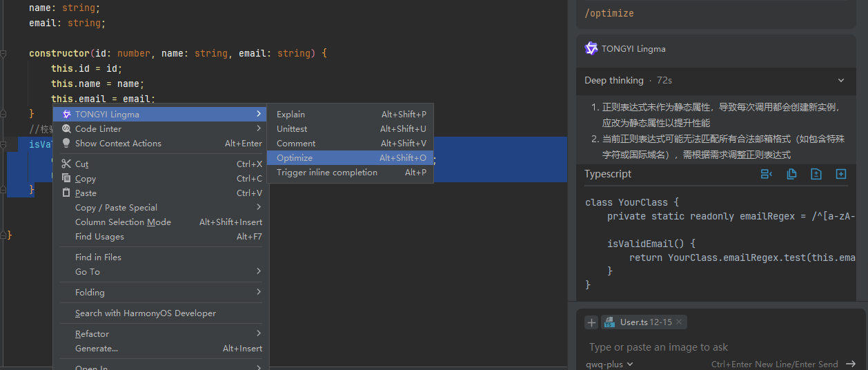Click the send arrow in chat

click(x=850, y=364)
